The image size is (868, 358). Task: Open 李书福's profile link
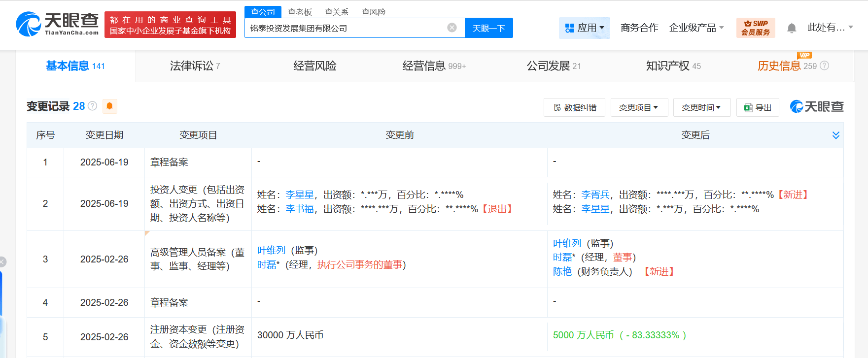point(300,209)
